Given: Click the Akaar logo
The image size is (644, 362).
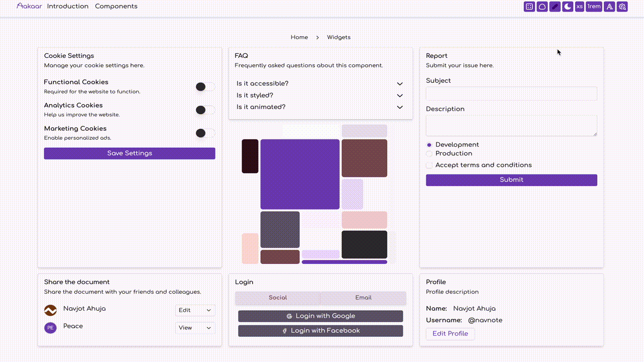Looking at the screenshot, I should coord(29,6).
